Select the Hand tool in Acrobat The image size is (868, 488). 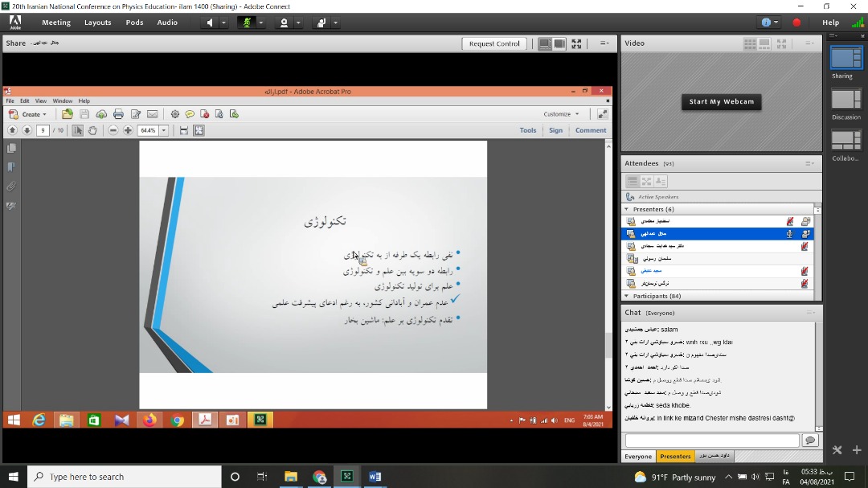(92, 129)
